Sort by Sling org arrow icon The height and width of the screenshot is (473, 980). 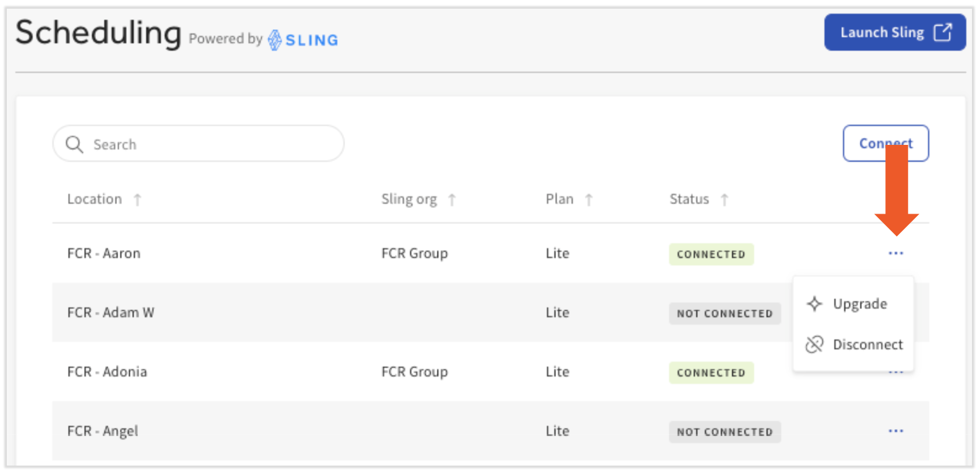point(452,199)
